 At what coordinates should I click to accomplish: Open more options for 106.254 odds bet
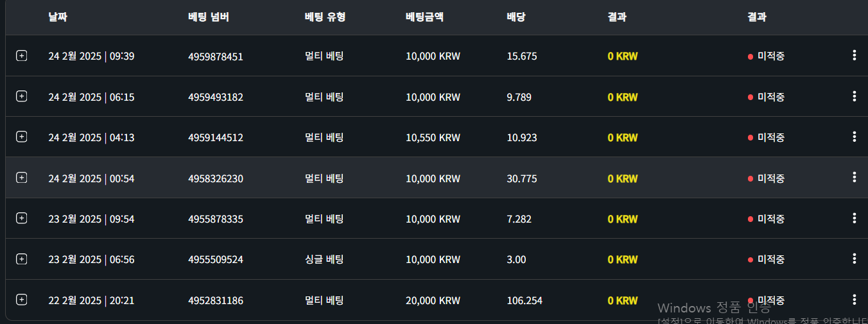pos(854,300)
